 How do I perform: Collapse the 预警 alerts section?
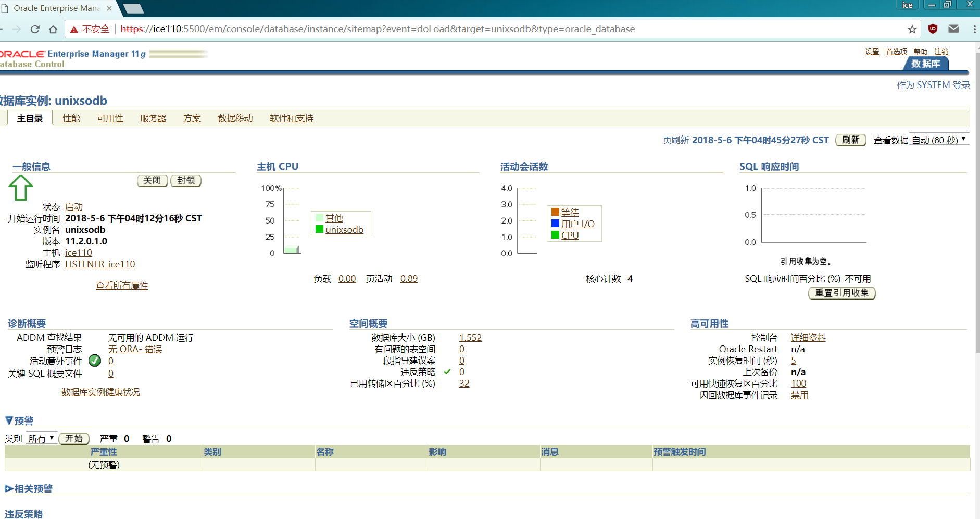(9, 421)
